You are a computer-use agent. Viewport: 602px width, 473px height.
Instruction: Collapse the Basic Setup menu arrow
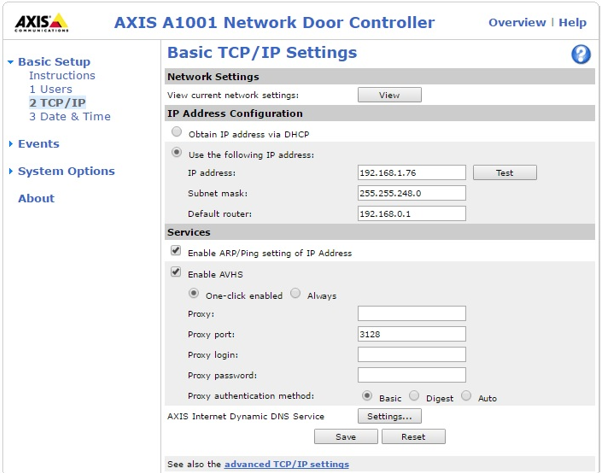click(x=11, y=62)
